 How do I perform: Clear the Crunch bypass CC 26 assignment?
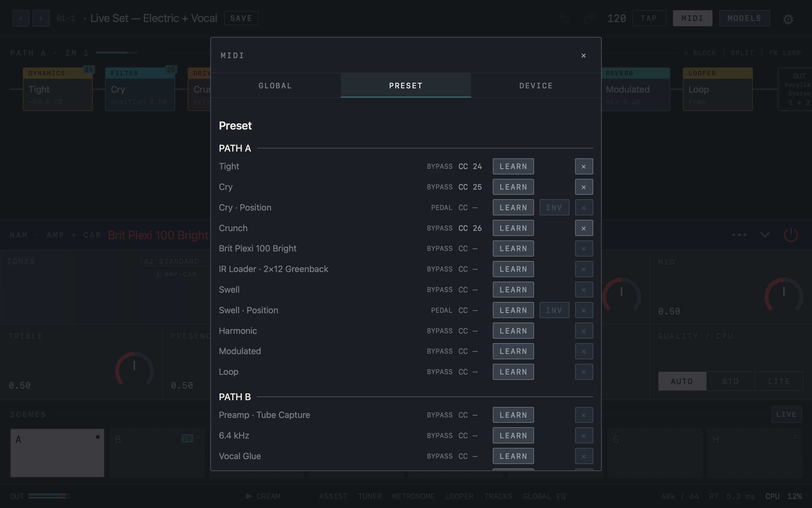click(584, 228)
